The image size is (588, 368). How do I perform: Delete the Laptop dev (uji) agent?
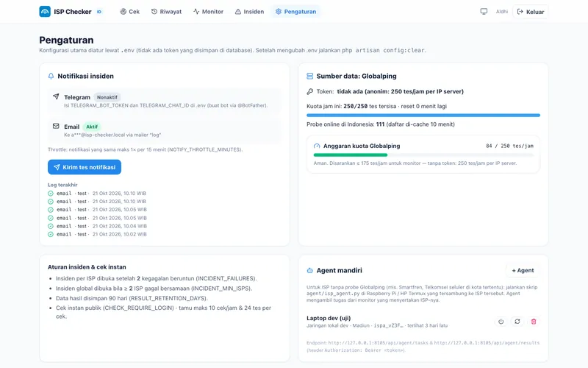[534, 322]
